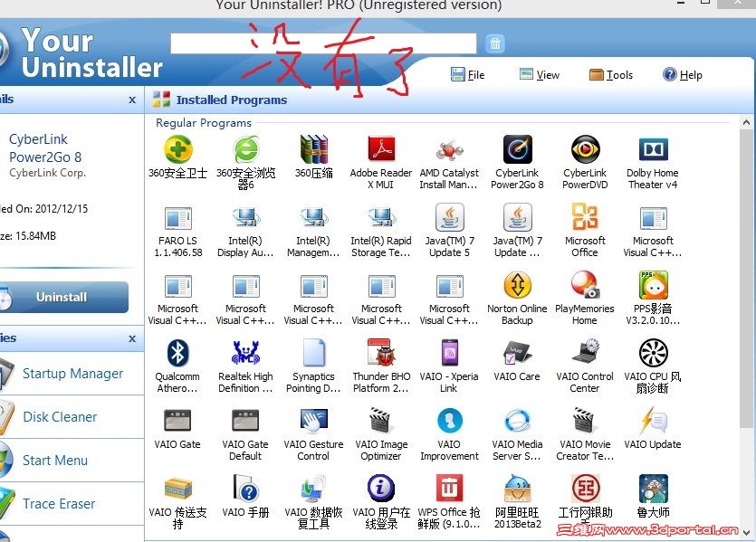
Task: Clear search with trash button
Action: tap(494, 43)
